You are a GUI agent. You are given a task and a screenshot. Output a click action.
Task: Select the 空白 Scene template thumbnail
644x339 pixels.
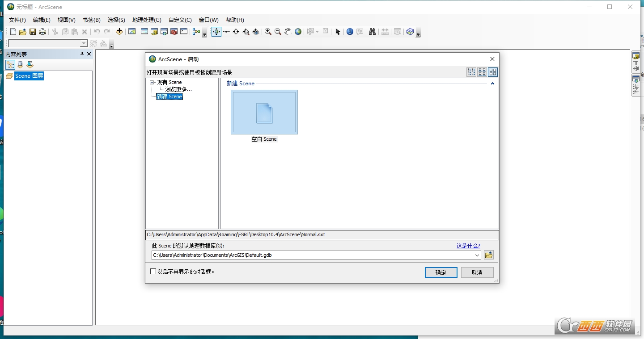coord(264,112)
